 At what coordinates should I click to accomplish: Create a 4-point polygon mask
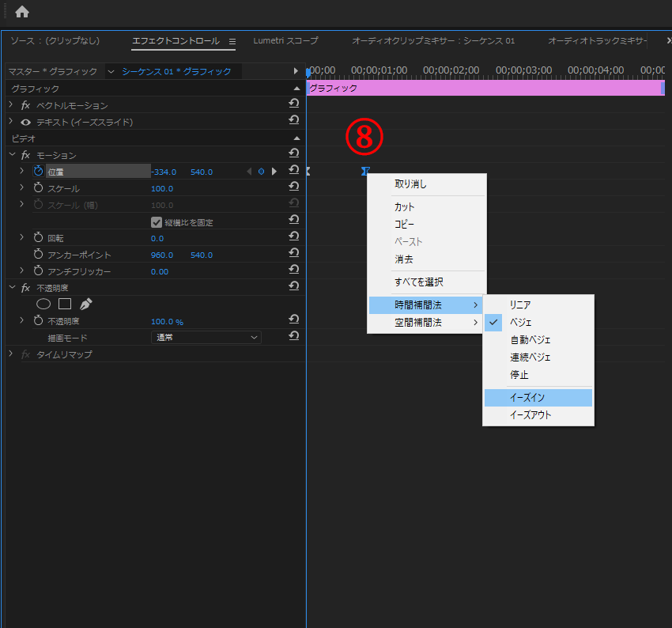65,304
